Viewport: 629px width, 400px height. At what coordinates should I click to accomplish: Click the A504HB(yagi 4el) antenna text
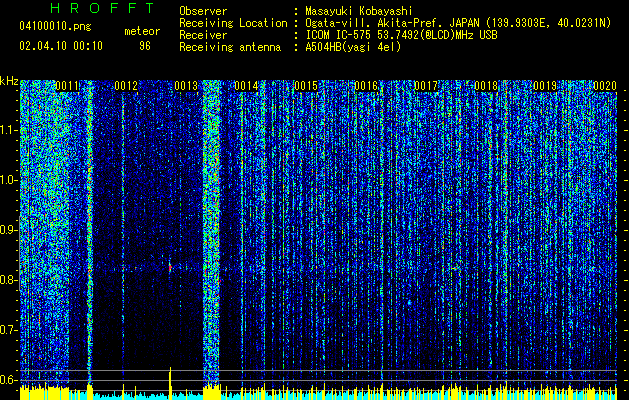[353, 47]
